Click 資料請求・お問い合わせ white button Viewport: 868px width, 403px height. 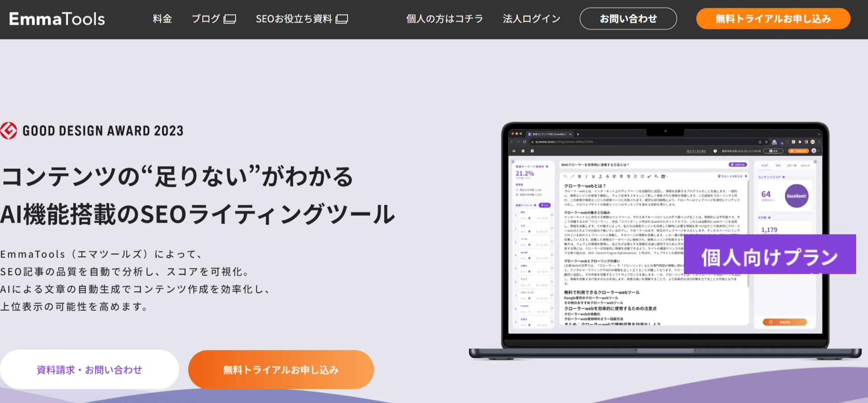pyautogui.click(x=90, y=369)
